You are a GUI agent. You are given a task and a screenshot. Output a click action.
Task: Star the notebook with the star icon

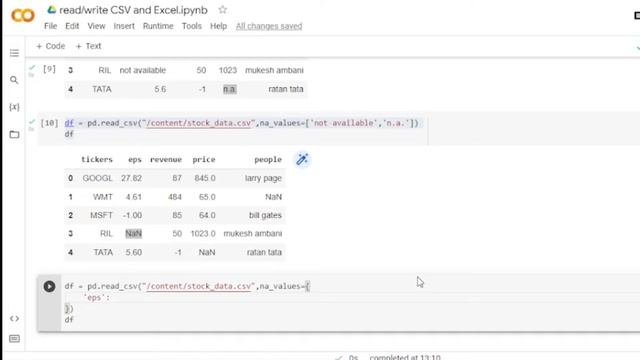222,9
